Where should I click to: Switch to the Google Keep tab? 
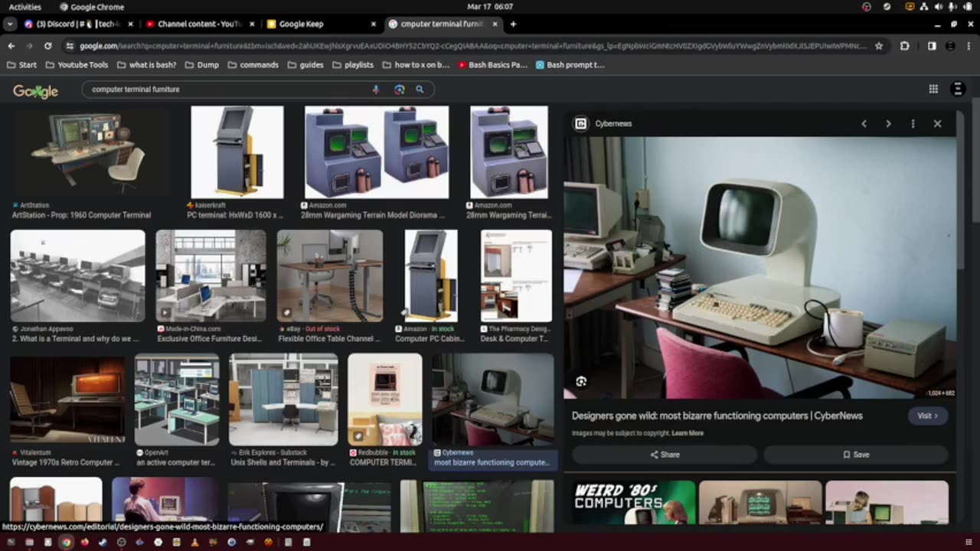point(322,24)
